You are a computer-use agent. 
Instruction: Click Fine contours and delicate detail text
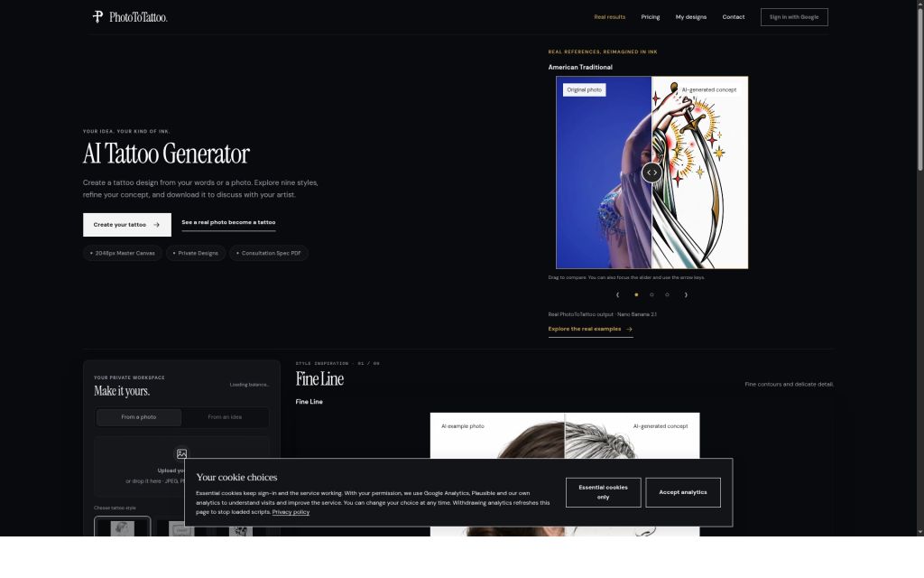[x=789, y=384]
